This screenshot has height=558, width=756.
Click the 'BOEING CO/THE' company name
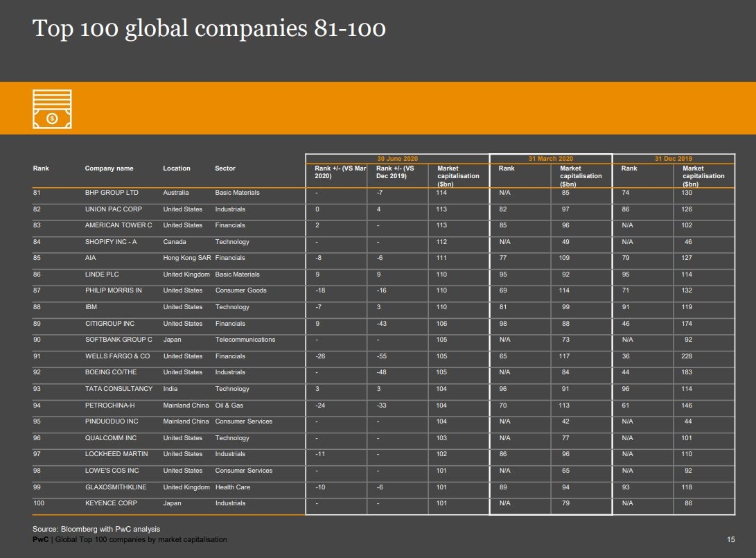tap(111, 372)
